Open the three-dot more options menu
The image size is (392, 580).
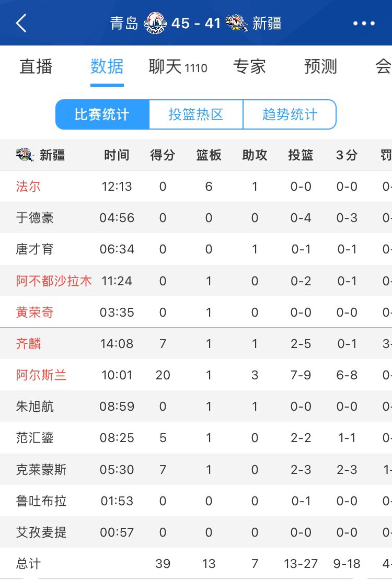(x=364, y=24)
